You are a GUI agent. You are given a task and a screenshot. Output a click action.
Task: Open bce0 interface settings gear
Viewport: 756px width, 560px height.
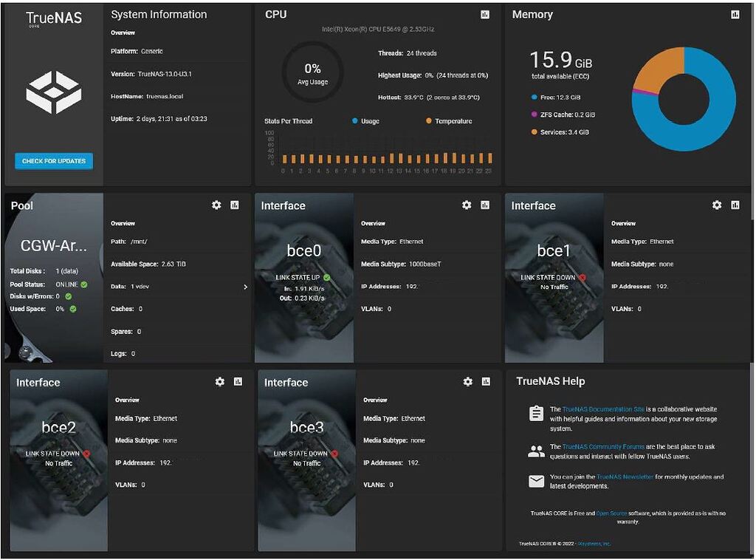point(467,205)
